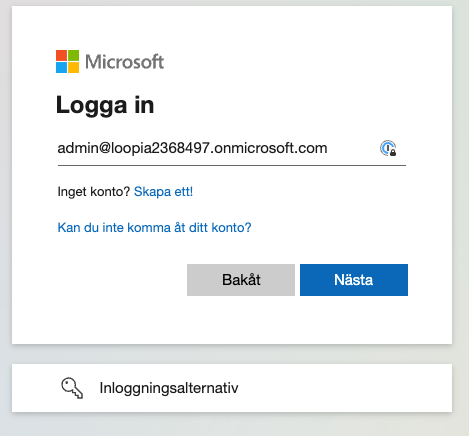The height and width of the screenshot is (436, 469).
Task: Click the admin@loopia2368497 email text
Action: point(192,148)
